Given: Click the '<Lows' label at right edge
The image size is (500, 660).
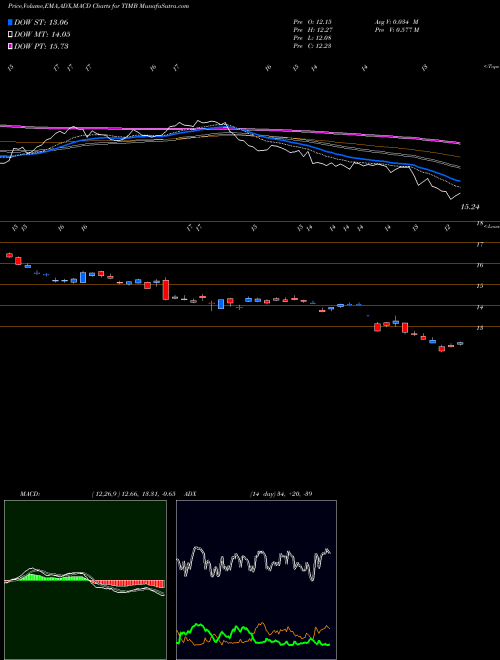Looking at the screenshot, I should coord(491,226).
